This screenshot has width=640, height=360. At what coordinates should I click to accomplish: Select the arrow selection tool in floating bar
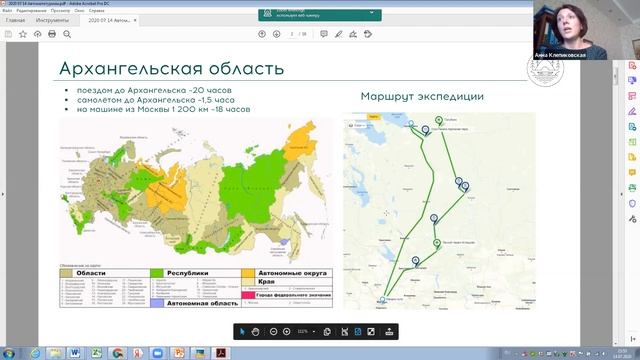[x=242, y=332]
